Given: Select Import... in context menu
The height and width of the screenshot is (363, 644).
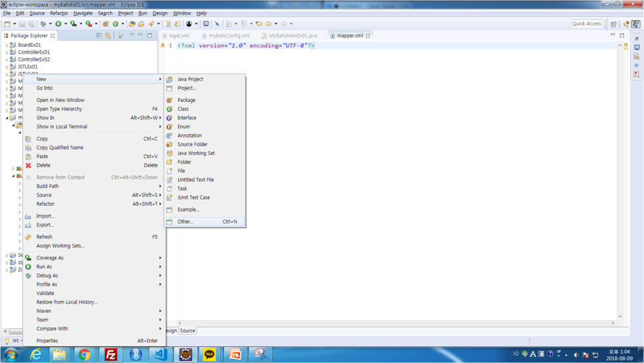Looking at the screenshot, I should pyautogui.click(x=93, y=216).
